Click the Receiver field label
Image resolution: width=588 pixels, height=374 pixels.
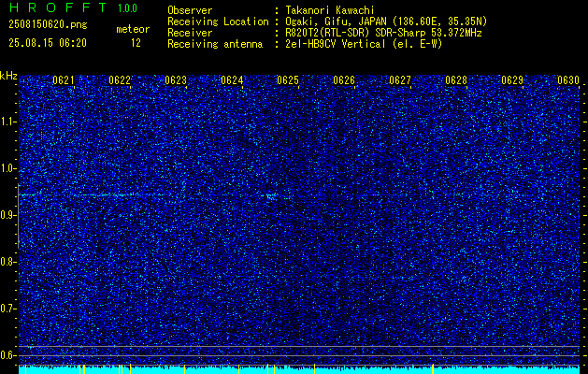point(190,33)
